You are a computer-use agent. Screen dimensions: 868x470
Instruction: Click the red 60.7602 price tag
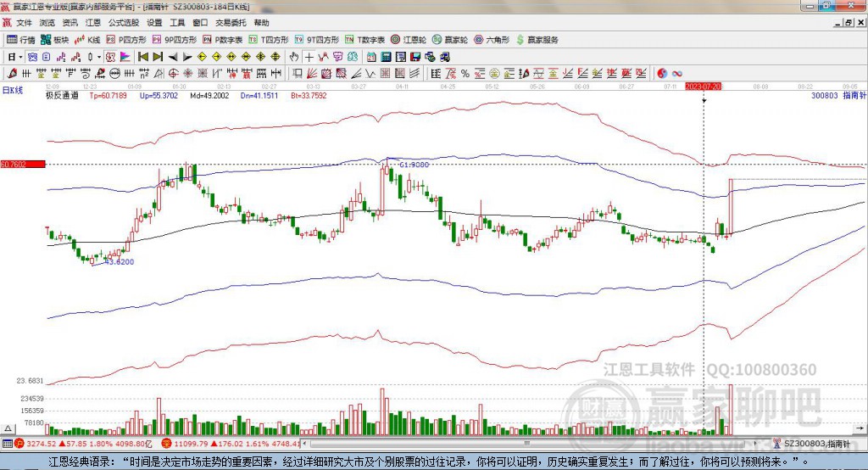[x=23, y=164]
